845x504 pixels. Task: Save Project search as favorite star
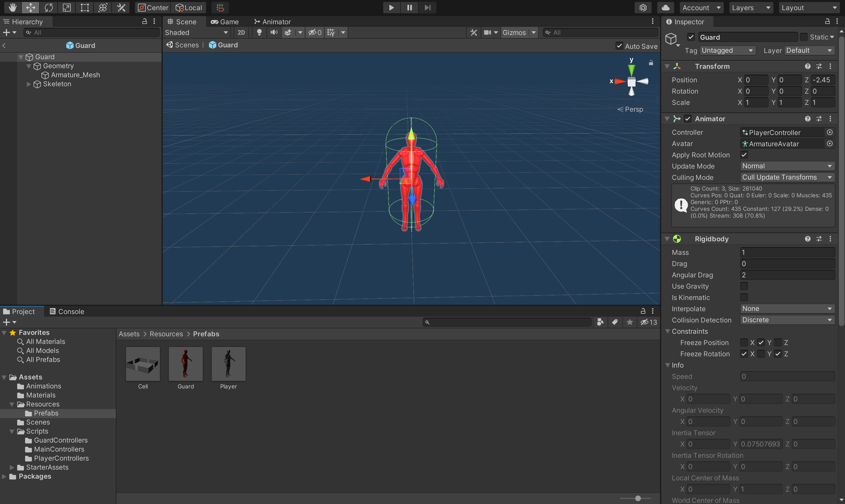pos(630,322)
